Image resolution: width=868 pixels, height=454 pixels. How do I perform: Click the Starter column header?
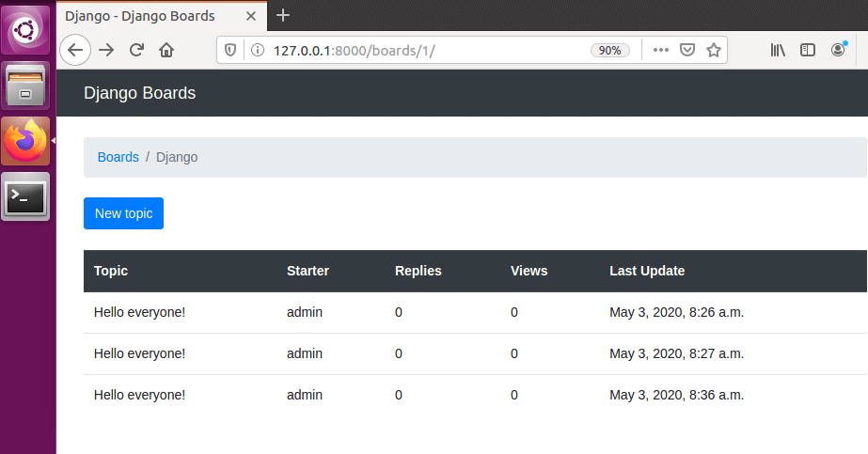click(x=308, y=271)
